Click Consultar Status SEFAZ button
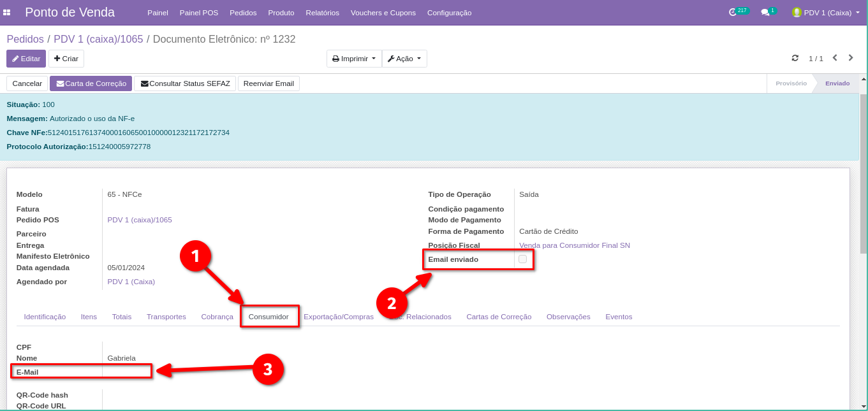The height and width of the screenshot is (411, 868). pos(185,83)
